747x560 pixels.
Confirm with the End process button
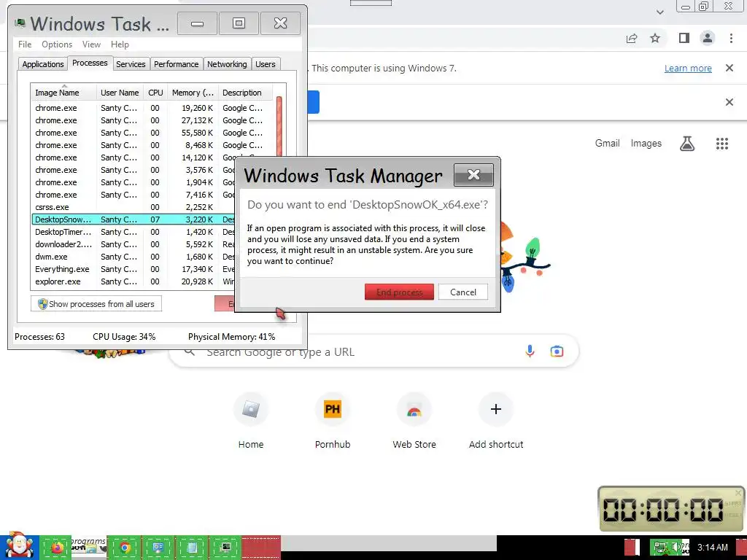[399, 292]
